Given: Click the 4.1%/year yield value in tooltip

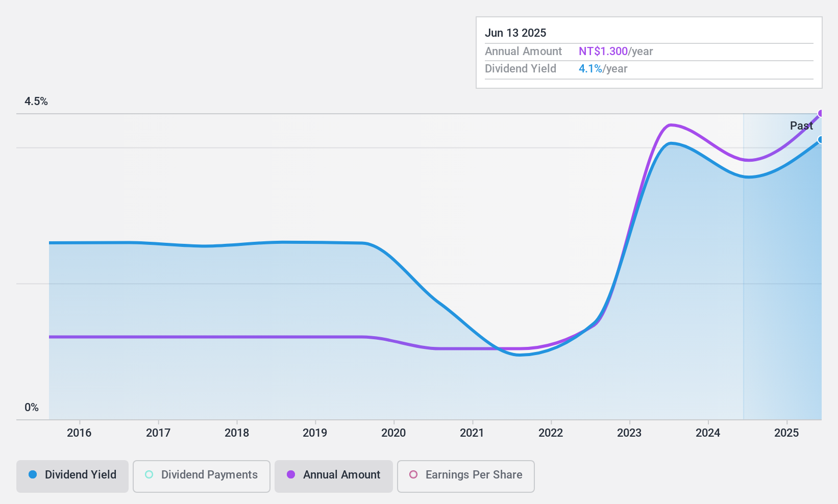Looking at the screenshot, I should pyautogui.click(x=603, y=68).
